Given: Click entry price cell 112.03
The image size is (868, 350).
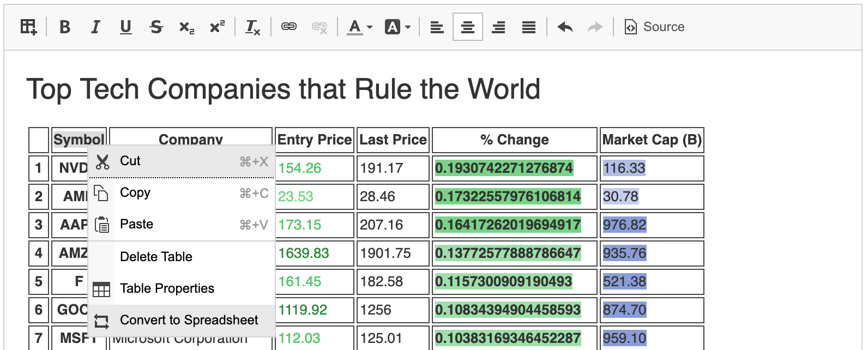Looking at the screenshot, I should [315, 338].
